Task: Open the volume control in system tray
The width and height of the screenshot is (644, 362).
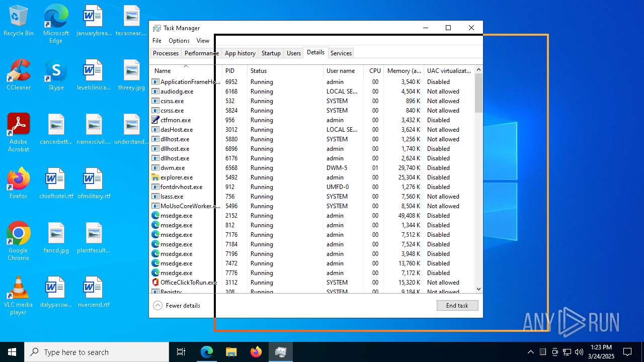Action: click(x=579, y=352)
